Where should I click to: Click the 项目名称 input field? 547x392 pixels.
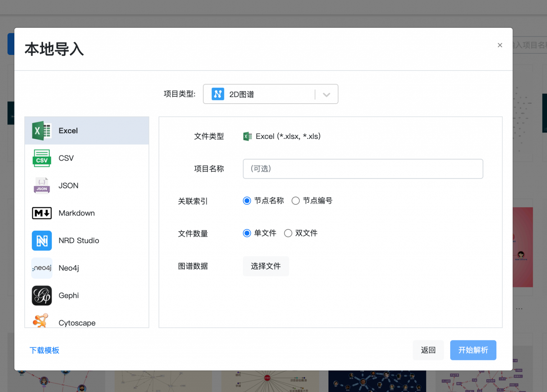point(363,169)
